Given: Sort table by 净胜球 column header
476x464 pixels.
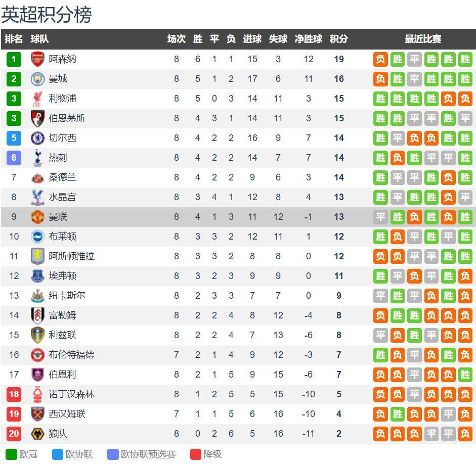Looking at the screenshot, I should point(309,39).
